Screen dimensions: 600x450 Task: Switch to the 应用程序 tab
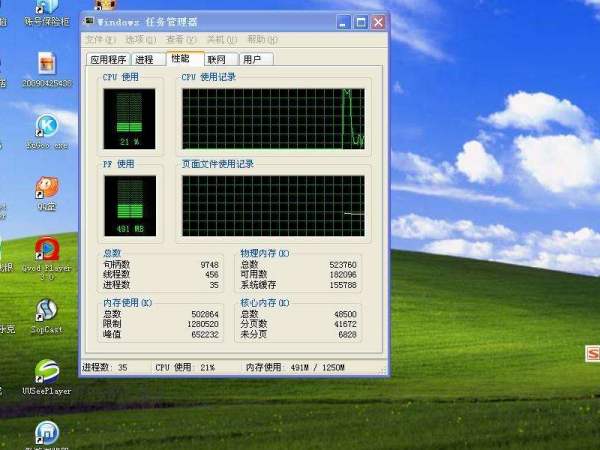tap(108, 60)
